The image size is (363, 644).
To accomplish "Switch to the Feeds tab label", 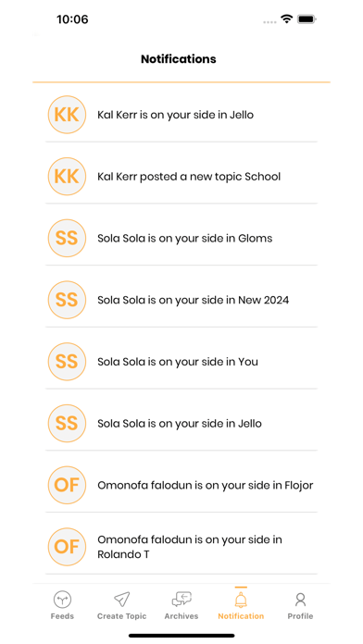I will (62, 616).
